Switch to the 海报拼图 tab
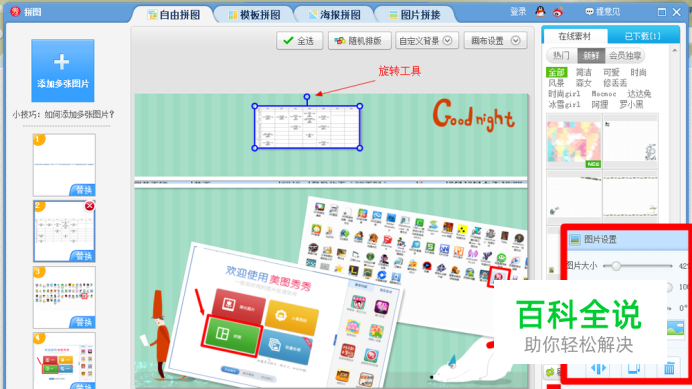The width and height of the screenshot is (692, 389). (x=335, y=15)
